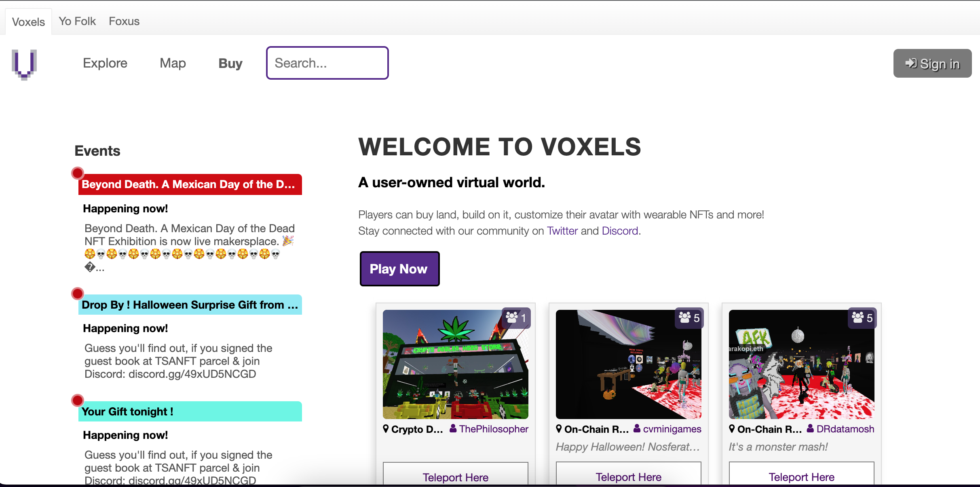Open the Crypto Dealer Weed Store thumbnail
Viewport: 980px width, 487px height.
455,364
